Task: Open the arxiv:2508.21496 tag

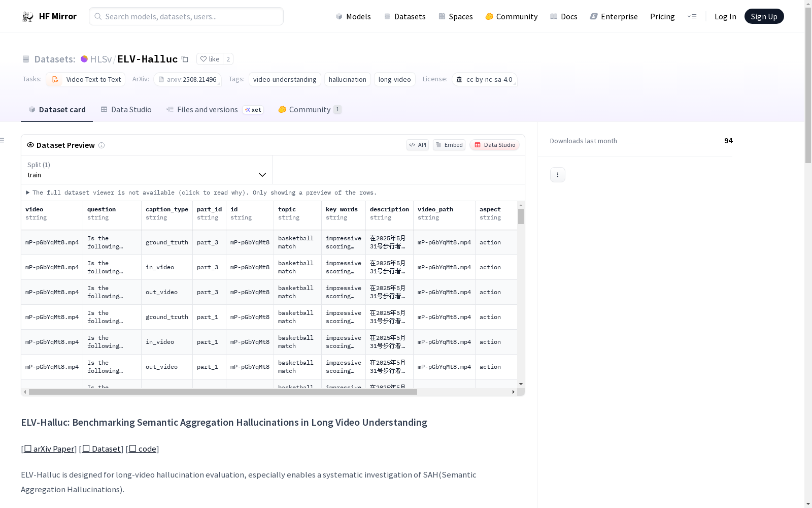Action: (187, 79)
